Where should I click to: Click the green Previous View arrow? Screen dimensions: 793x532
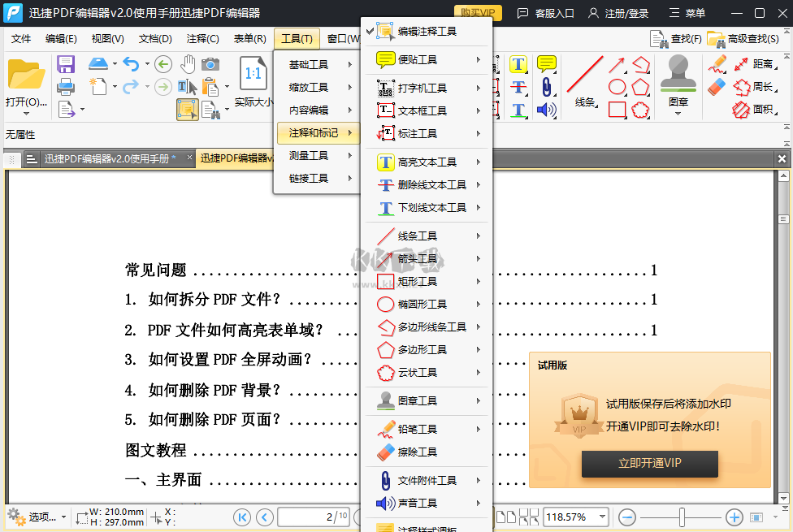tap(162, 64)
